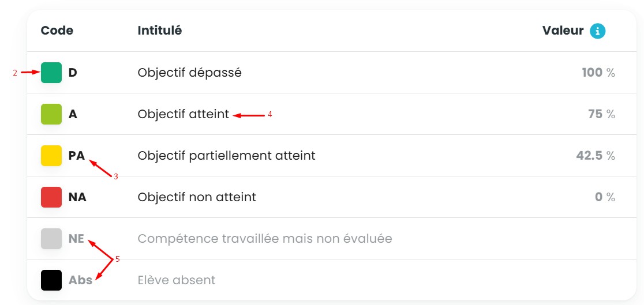Viewport: 644px width, 305px height.
Task: Click the blue info icon beside Valeur
Action: [x=597, y=31]
